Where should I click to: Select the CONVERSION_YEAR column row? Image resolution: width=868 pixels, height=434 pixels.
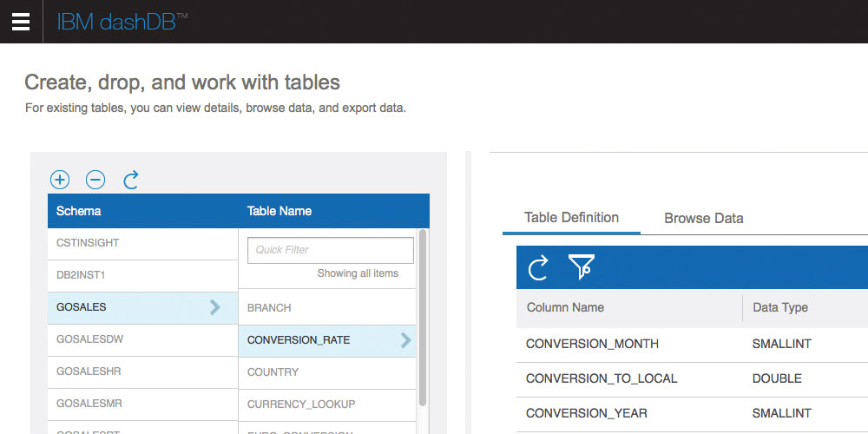(692, 413)
